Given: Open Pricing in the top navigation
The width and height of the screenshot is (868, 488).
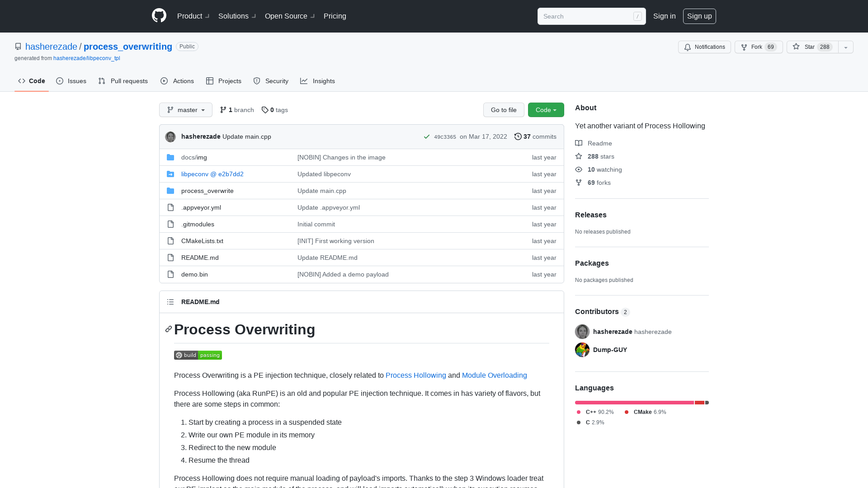Looking at the screenshot, I should (x=335, y=16).
